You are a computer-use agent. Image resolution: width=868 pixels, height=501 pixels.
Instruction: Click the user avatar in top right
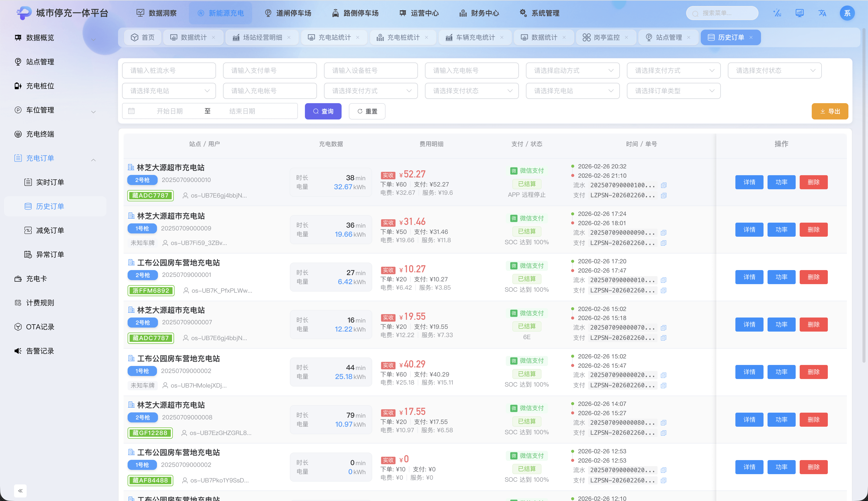coord(847,13)
